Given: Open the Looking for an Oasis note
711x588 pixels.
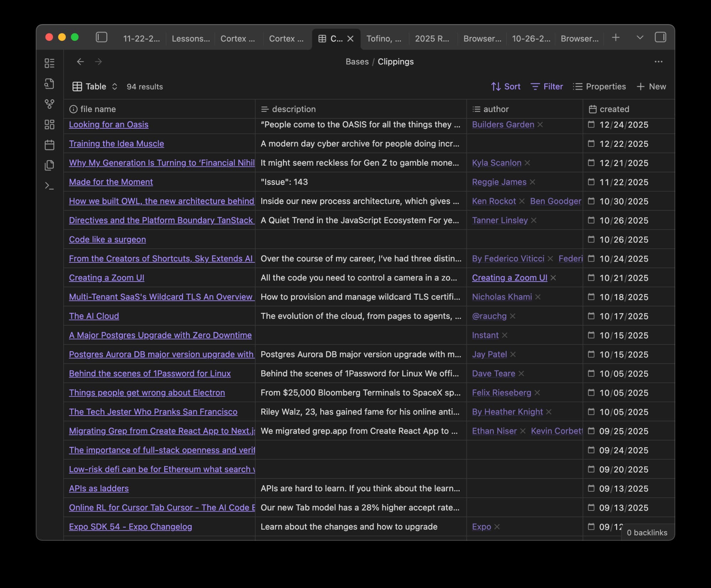Looking at the screenshot, I should click(108, 124).
